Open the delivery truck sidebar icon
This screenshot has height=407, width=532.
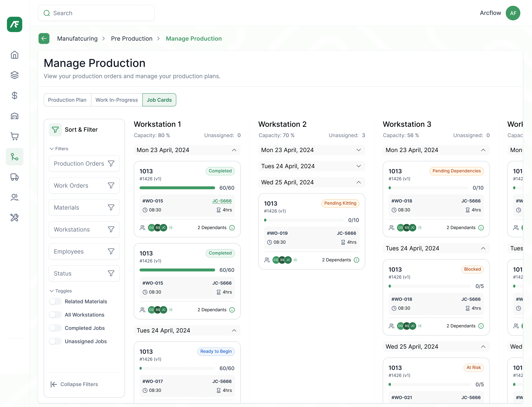click(x=15, y=177)
